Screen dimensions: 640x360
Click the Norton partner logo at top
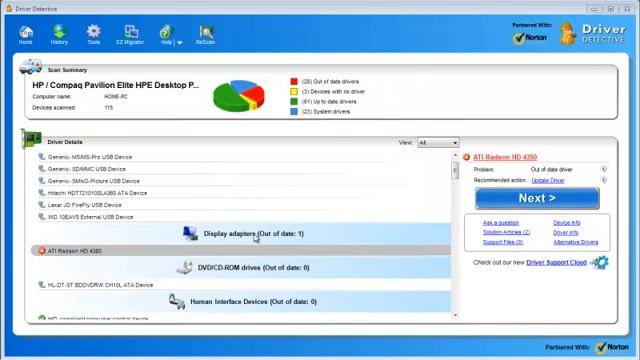pos(530,38)
